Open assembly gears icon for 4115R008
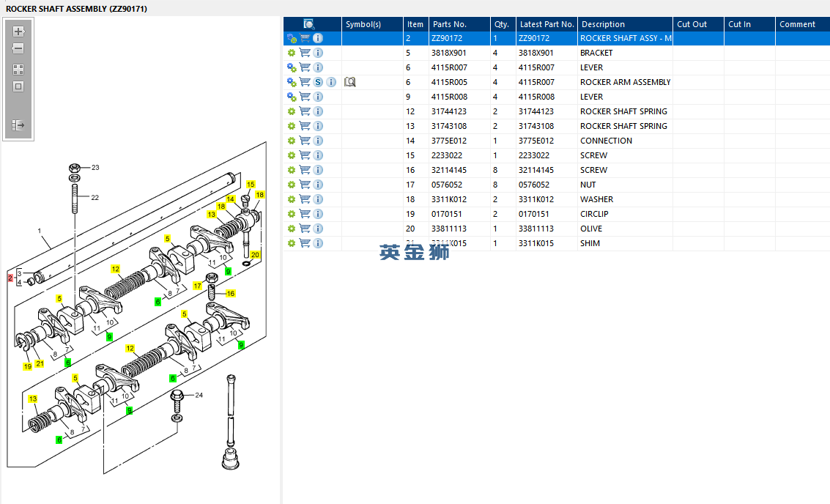This screenshot has width=830, height=504. point(292,97)
